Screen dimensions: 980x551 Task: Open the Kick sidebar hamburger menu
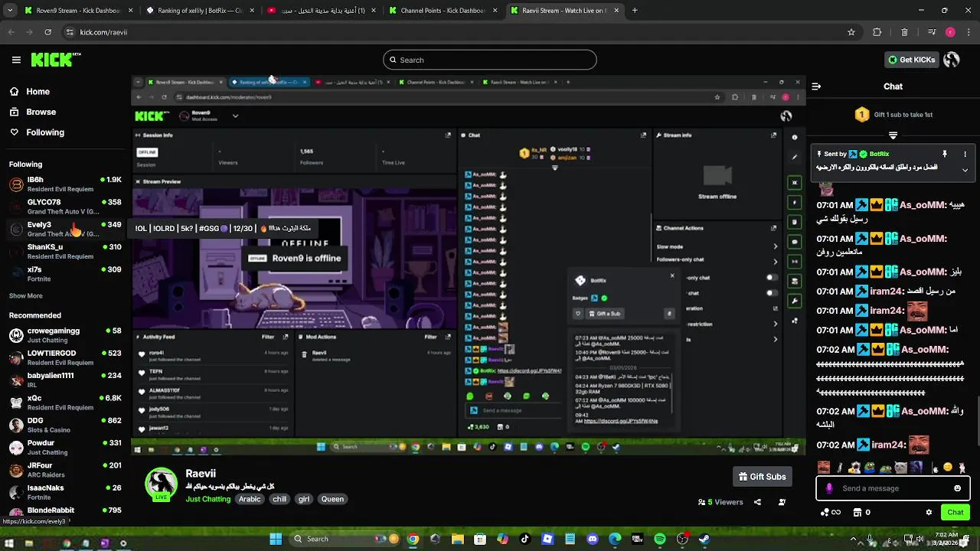16,60
